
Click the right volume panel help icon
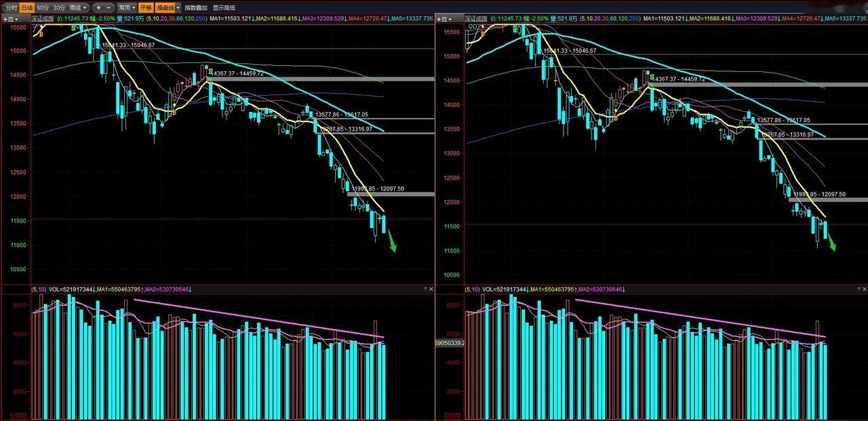tap(858, 289)
